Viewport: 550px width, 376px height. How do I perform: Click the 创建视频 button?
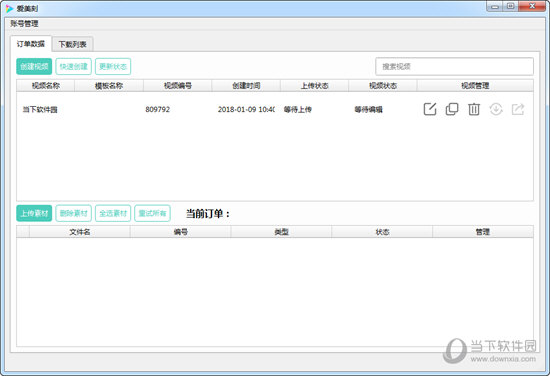(x=34, y=66)
